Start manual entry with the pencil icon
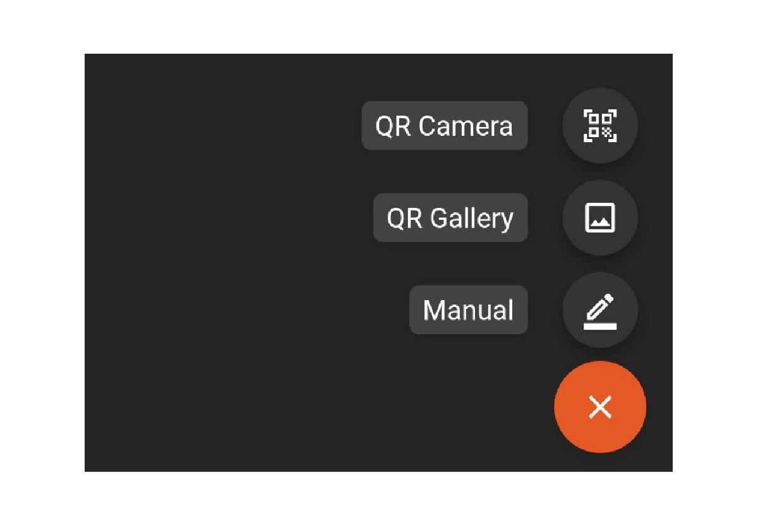This screenshot has height=532, width=758. [599, 310]
